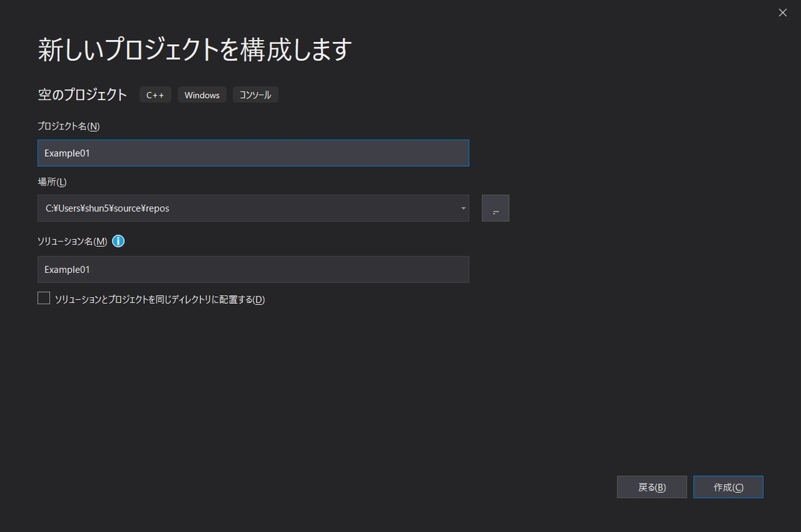Click the 新しいプロジェクトを構成します heading

(194, 50)
